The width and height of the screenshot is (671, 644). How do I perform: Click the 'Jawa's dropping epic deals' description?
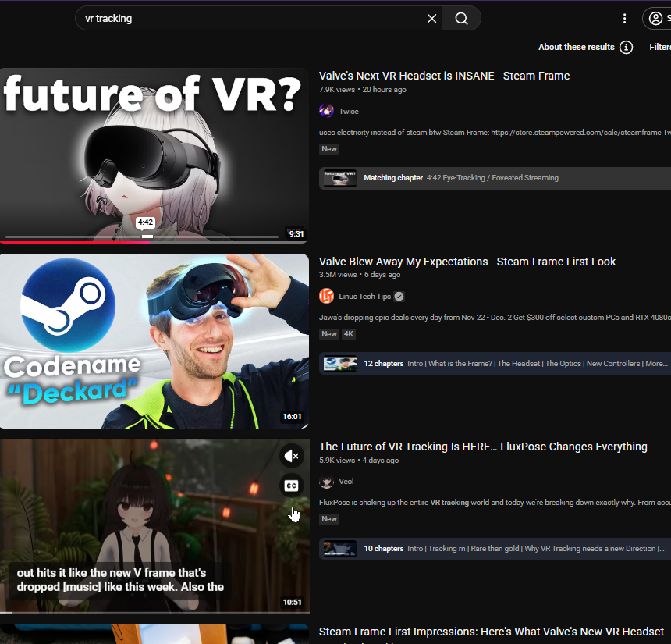(x=495, y=317)
